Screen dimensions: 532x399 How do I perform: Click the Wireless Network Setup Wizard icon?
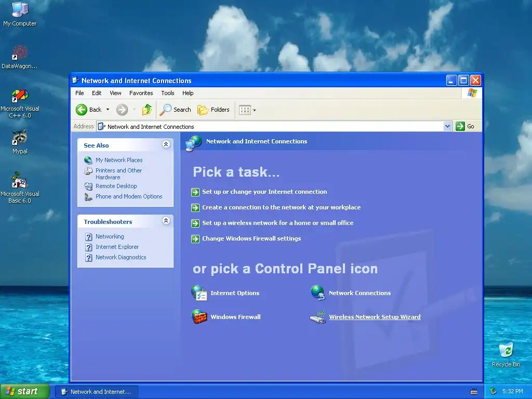(x=318, y=317)
